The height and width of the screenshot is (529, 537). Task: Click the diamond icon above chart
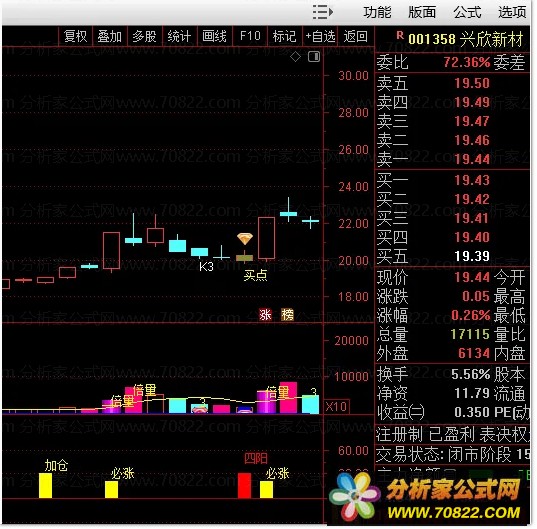pos(296,57)
